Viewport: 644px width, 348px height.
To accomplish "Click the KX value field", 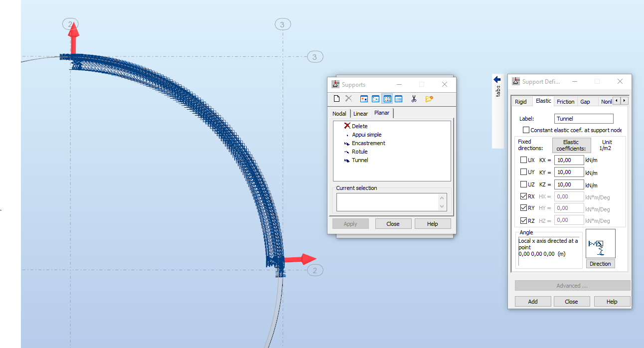I will click(569, 160).
